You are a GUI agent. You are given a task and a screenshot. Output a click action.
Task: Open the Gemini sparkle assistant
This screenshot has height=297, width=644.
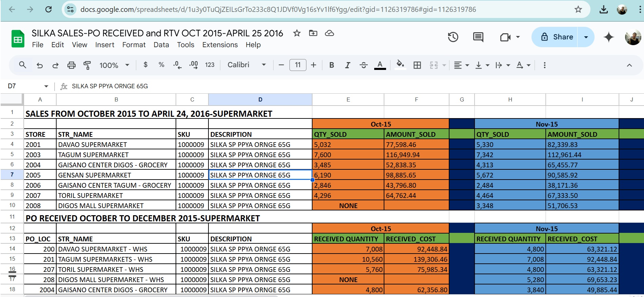[x=609, y=37]
